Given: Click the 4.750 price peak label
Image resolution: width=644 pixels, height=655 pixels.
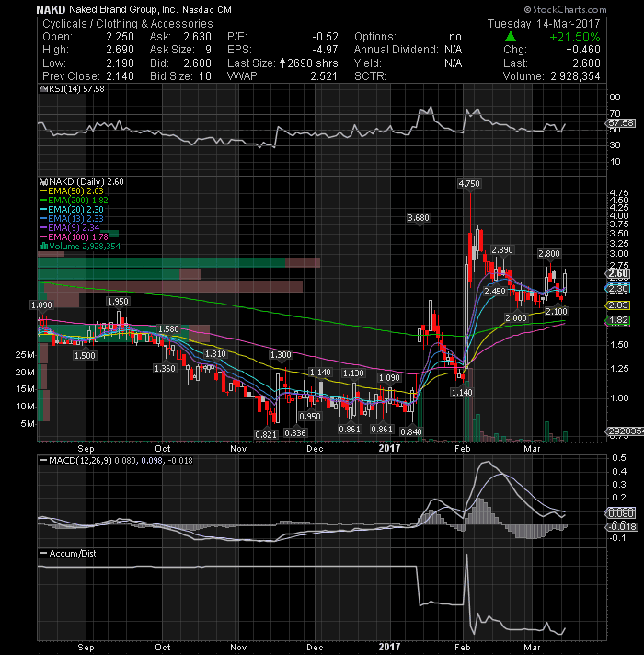Looking at the screenshot, I should click(x=469, y=183).
